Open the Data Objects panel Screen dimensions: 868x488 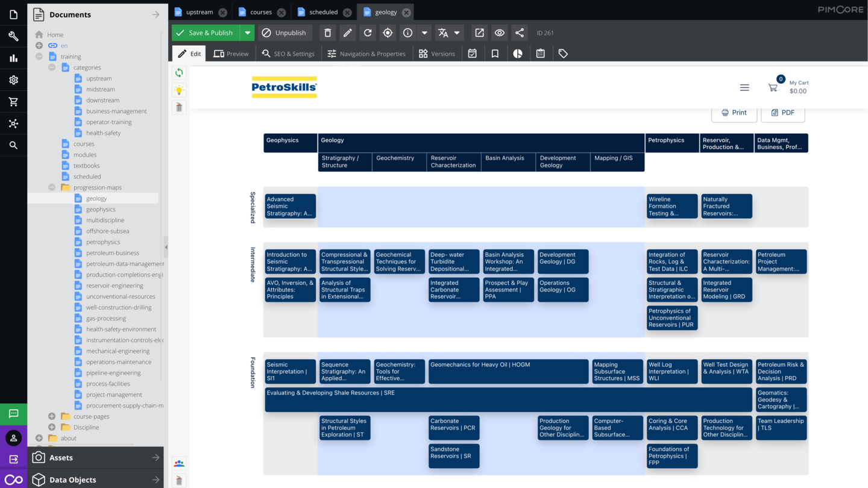(95, 480)
